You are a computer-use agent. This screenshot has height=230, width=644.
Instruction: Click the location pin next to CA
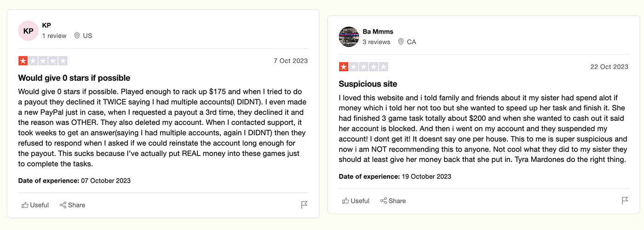tap(401, 42)
